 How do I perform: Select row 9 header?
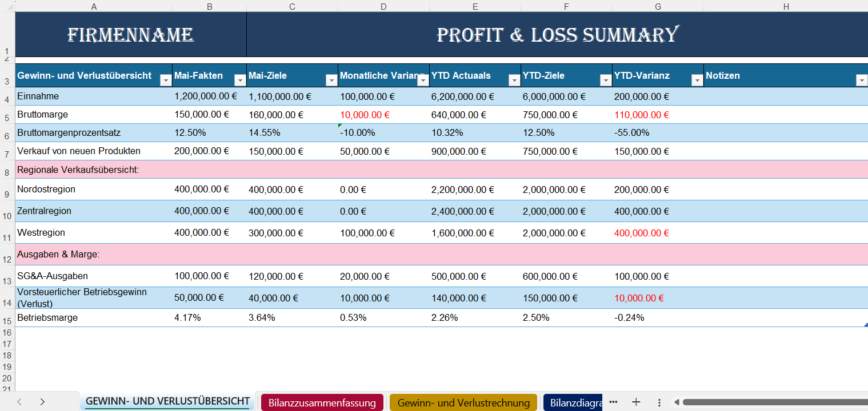7,194
